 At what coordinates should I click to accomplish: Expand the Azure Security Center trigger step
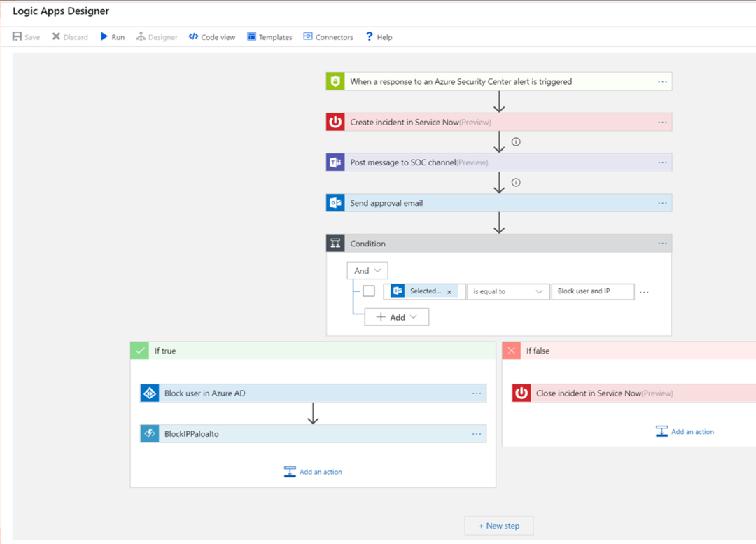tap(499, 81)
